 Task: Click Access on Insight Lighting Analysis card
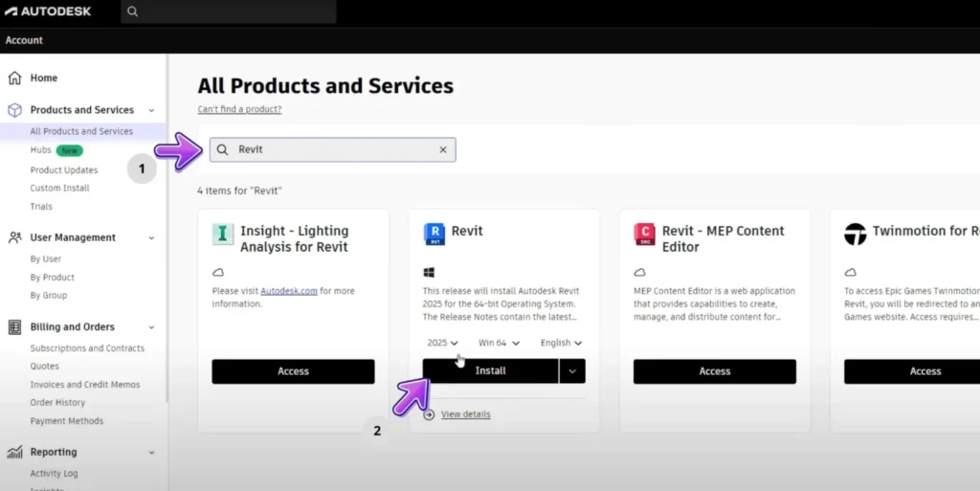click(x=293, y=371)
